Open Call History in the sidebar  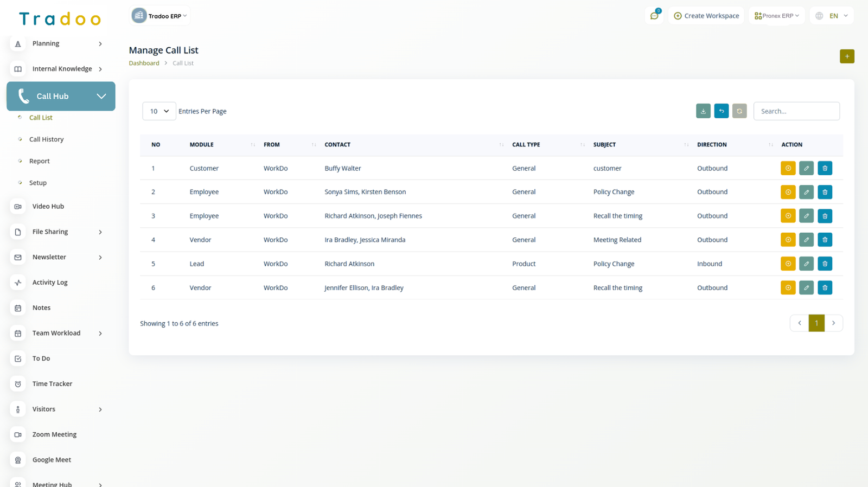46,139
